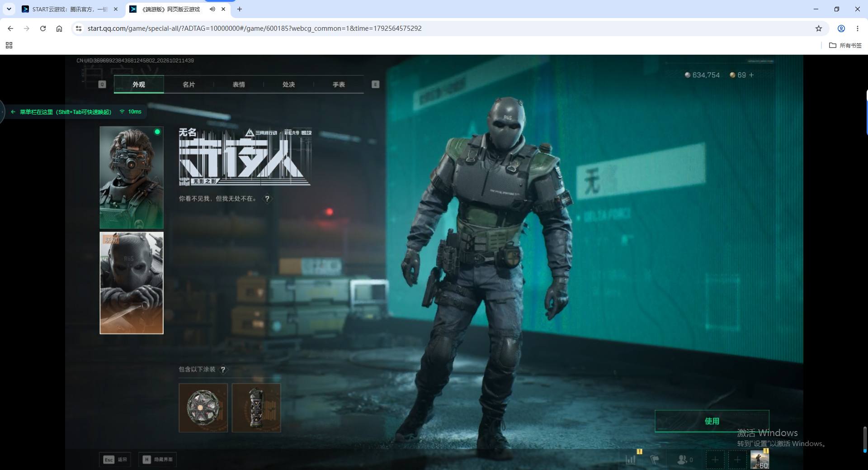
Task: Open the help icon next to 包含以下涂装
Action: point(223,370)
